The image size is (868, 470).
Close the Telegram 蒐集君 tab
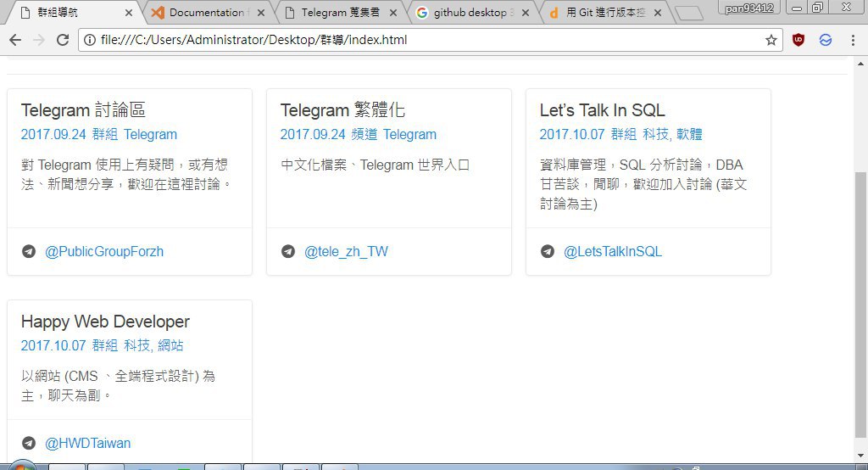(x=393, y=12)
